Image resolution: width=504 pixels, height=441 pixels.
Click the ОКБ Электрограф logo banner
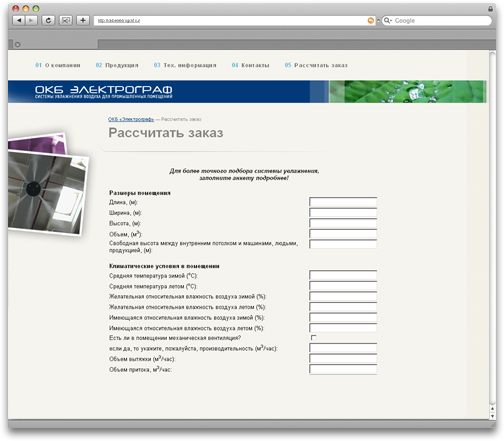(104, 91)
